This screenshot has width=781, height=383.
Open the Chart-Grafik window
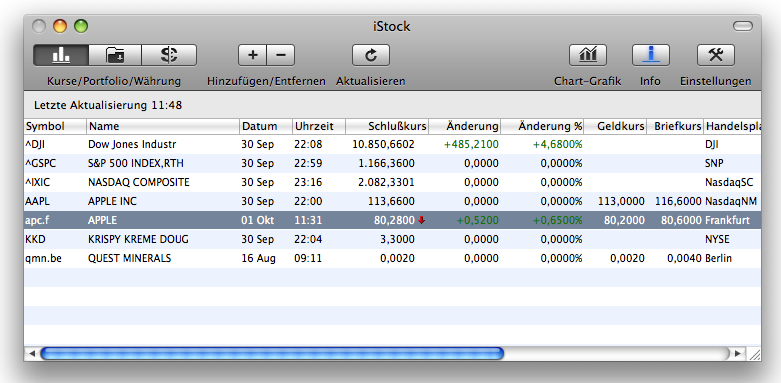point(588,55)
